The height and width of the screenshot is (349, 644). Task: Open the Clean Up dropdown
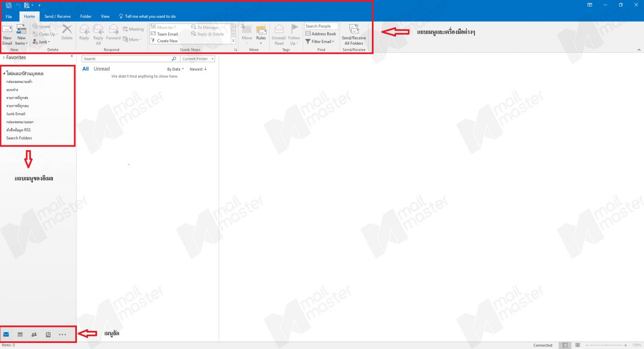[x=45, y=34]
